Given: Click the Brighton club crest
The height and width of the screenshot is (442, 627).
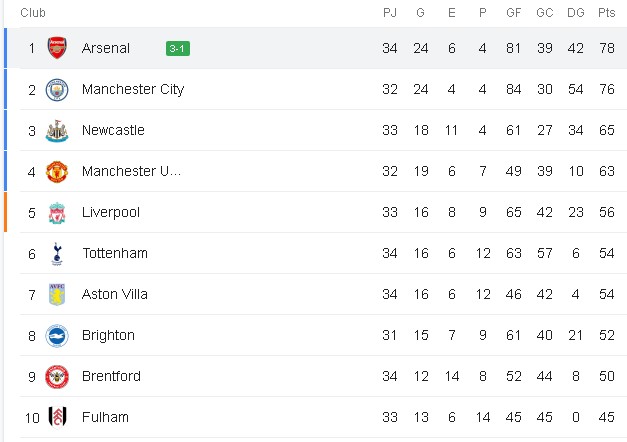Looking at the screenshot, I should [x=57, y=336].
